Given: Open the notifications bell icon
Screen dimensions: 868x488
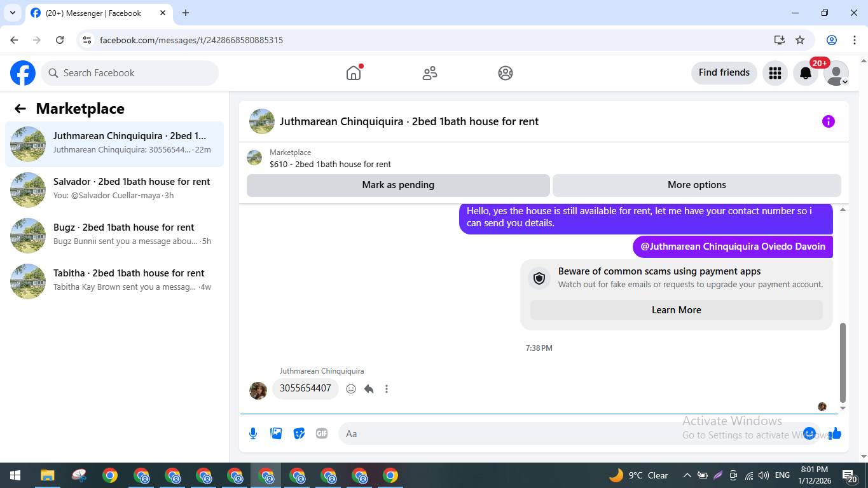Looking at the screenshot, I should point(806,73).
